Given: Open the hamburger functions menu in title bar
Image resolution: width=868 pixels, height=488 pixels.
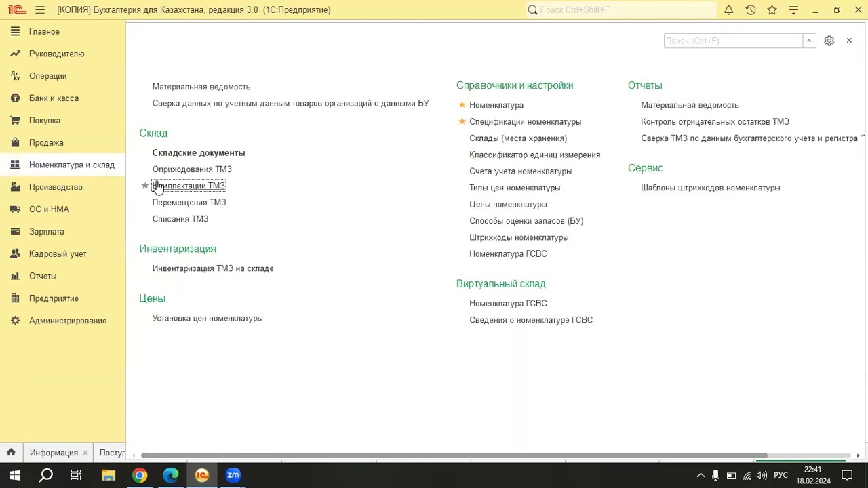Looking at the screenshot, I should pyautogui.click(x=40, y=10).
